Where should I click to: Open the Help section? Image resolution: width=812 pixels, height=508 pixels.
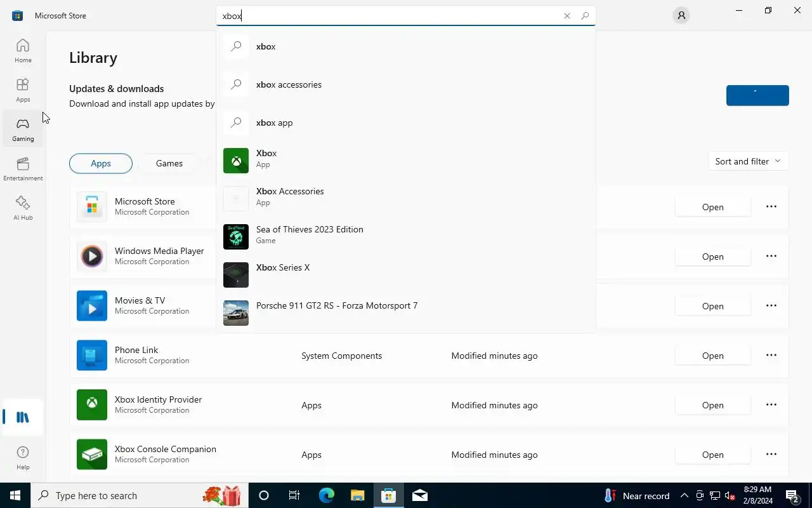click(23, 457)
